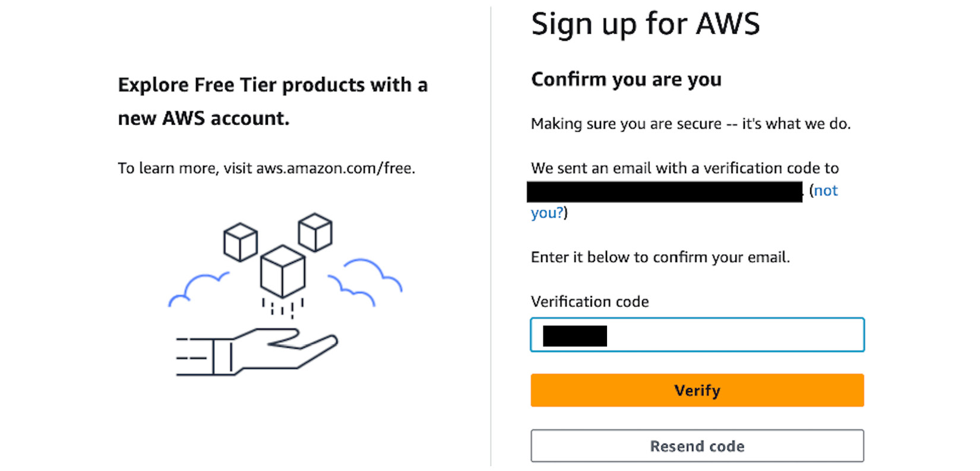Click the orange Verify button
Screen dimensions: 980x471
tap(697, 390)
